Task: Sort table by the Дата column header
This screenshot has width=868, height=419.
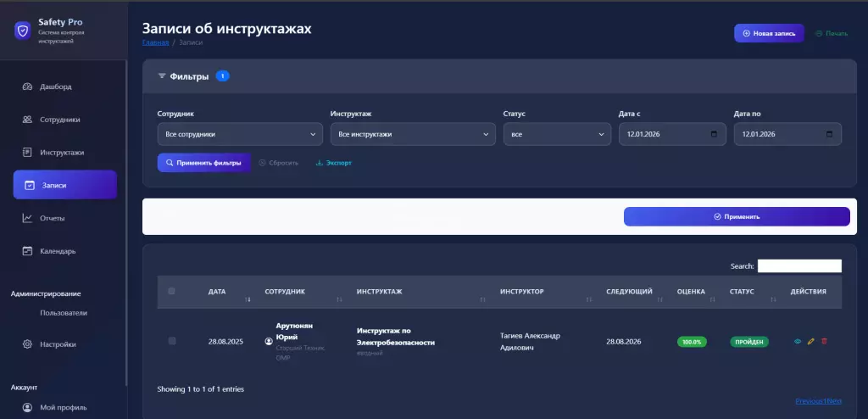Action: point(217,292)
